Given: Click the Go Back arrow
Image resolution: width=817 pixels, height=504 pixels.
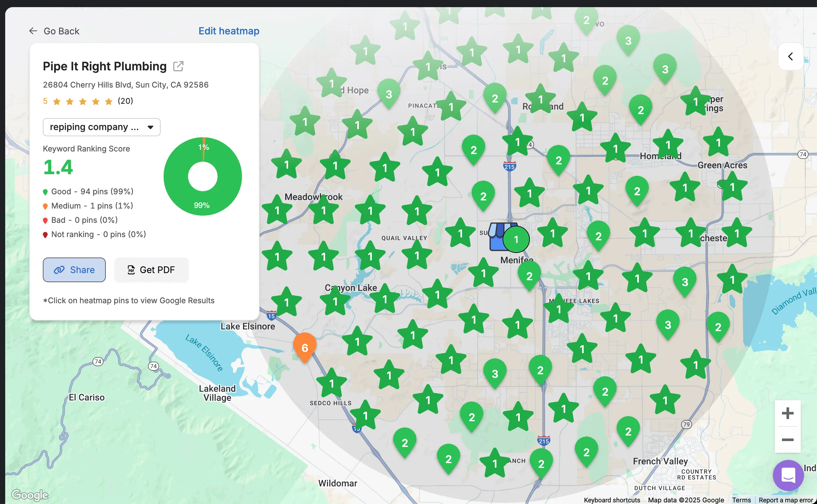Looking at the screenshot, I should click(x=33, y=31).
